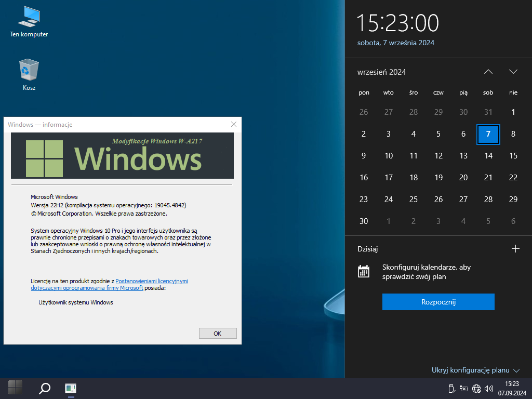Add event with the Dzisiaj plus icon
532x399 pixels.
tap(515, 249)
